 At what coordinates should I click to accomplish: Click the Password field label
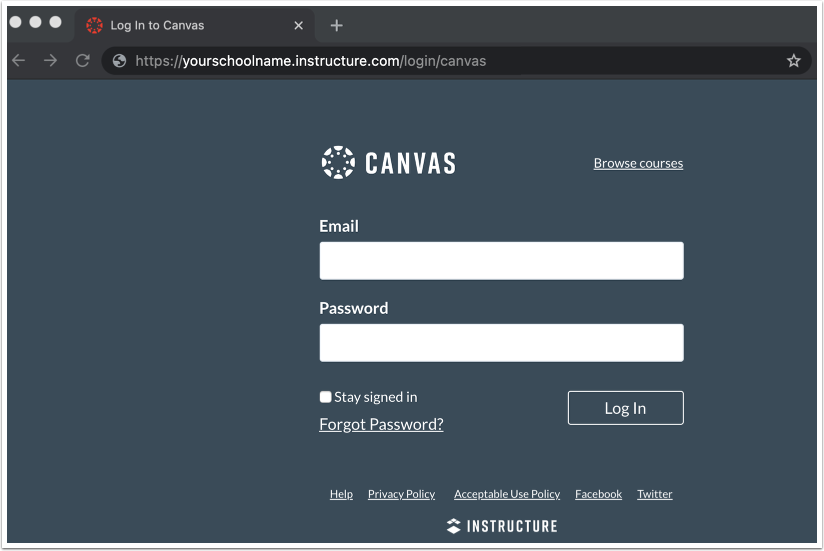[354, 308]
